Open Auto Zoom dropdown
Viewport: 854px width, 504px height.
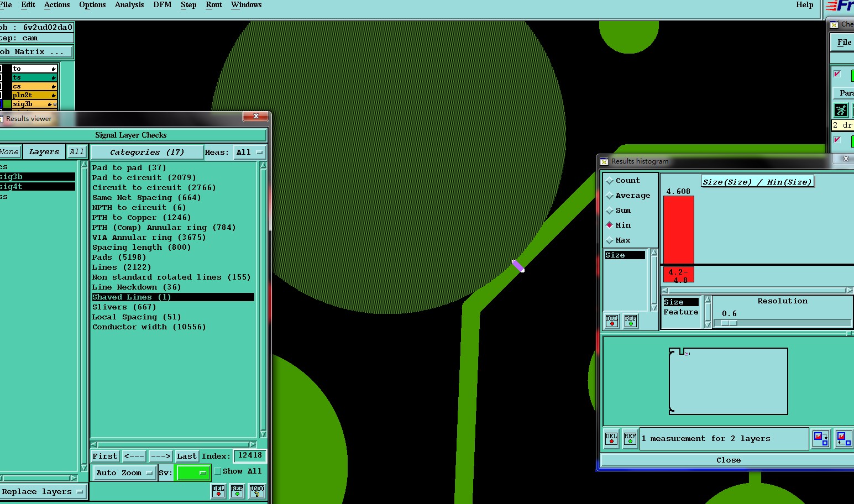pyautogui.click(x=124, y=473)
